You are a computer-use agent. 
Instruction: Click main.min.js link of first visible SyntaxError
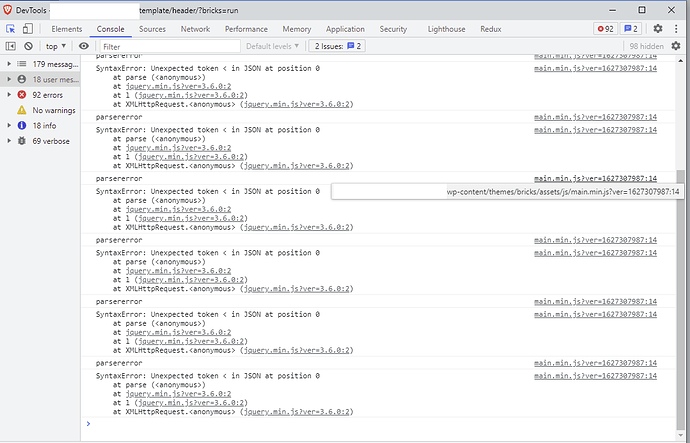pyautogui.click(x=595, y=68)
